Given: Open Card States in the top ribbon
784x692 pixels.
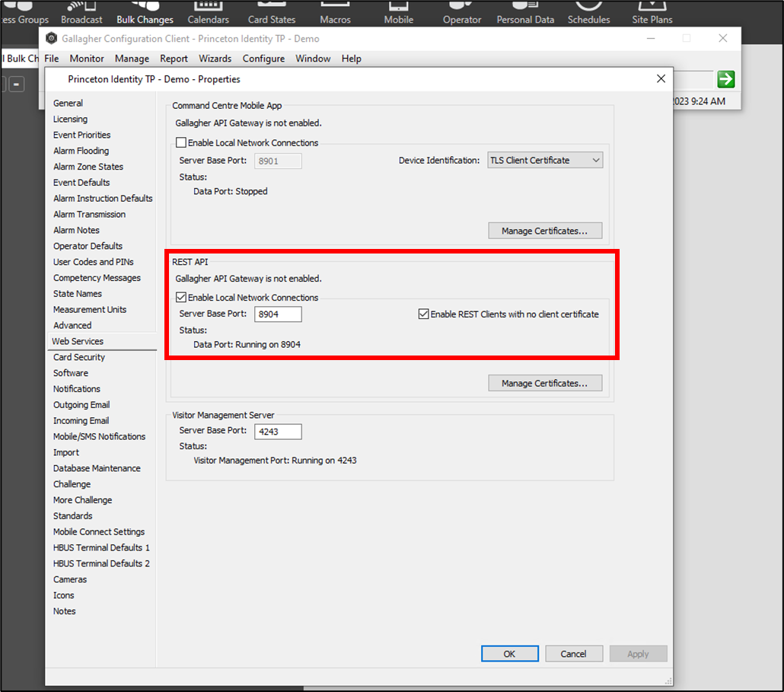Looking at the screenshot, I should pyautogui.click(x=272, y=14).
